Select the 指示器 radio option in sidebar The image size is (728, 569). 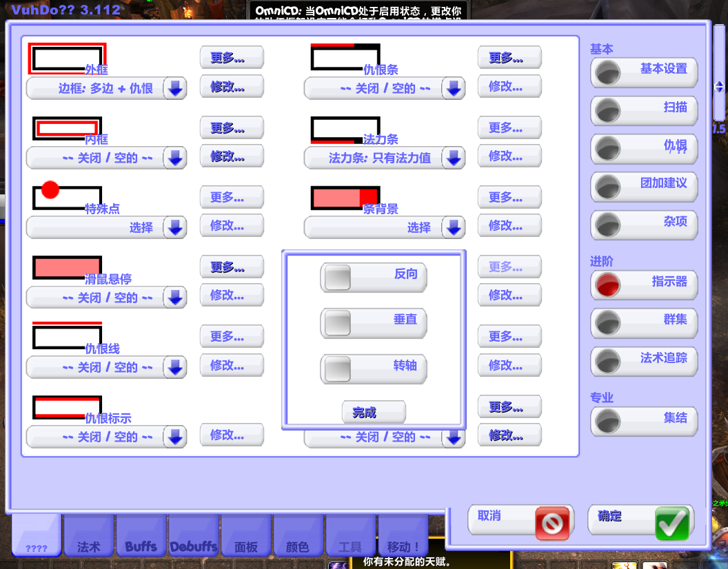[607, 284]
